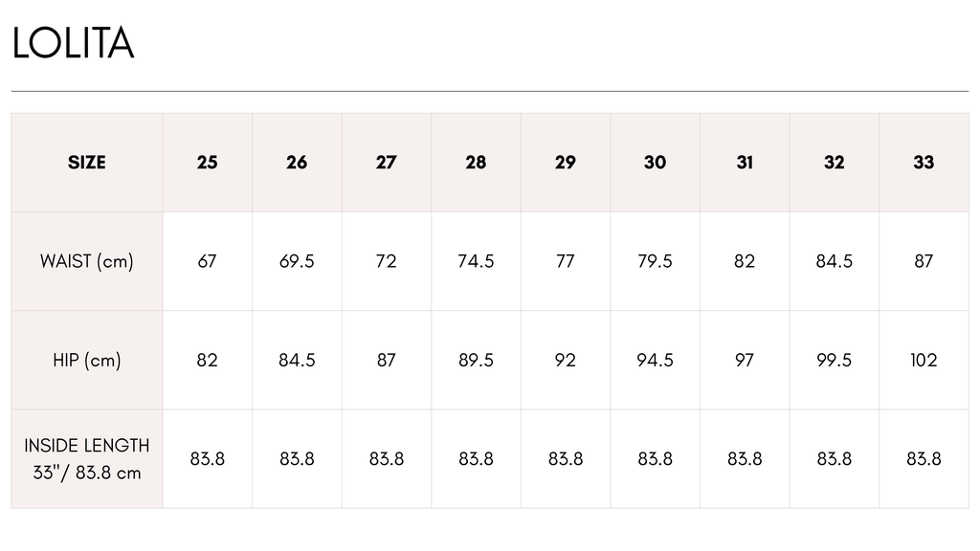Select waist value 74.5

(x=476, y=261)
